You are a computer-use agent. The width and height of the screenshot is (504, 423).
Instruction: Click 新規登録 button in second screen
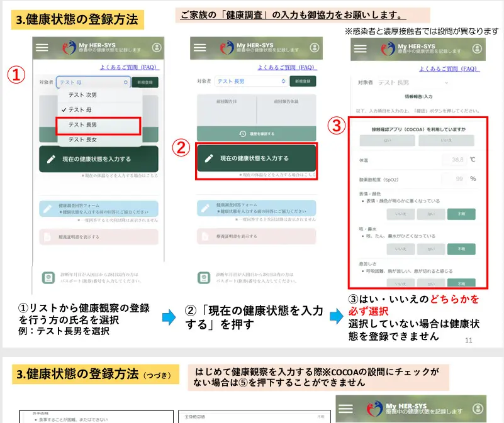[x=303, y=82]
